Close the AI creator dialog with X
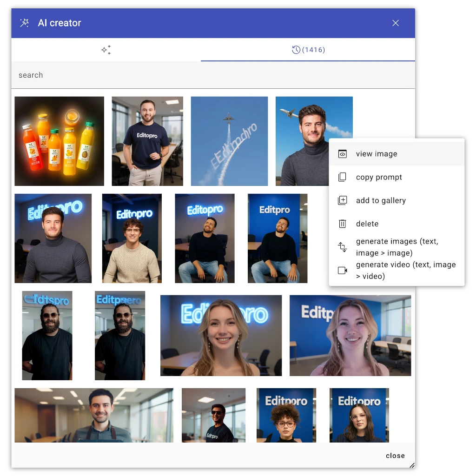476x476 pixels. [395, 23]
